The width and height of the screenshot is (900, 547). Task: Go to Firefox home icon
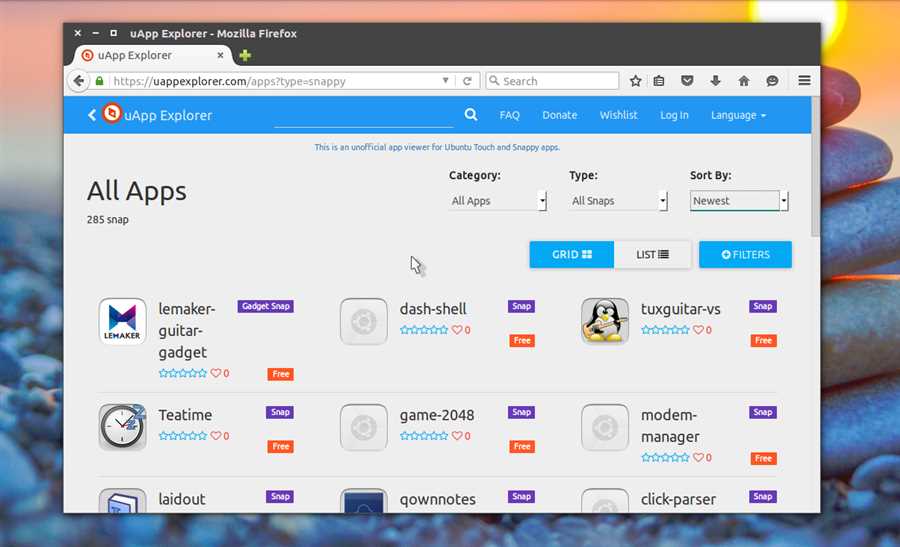pos(744,81)
